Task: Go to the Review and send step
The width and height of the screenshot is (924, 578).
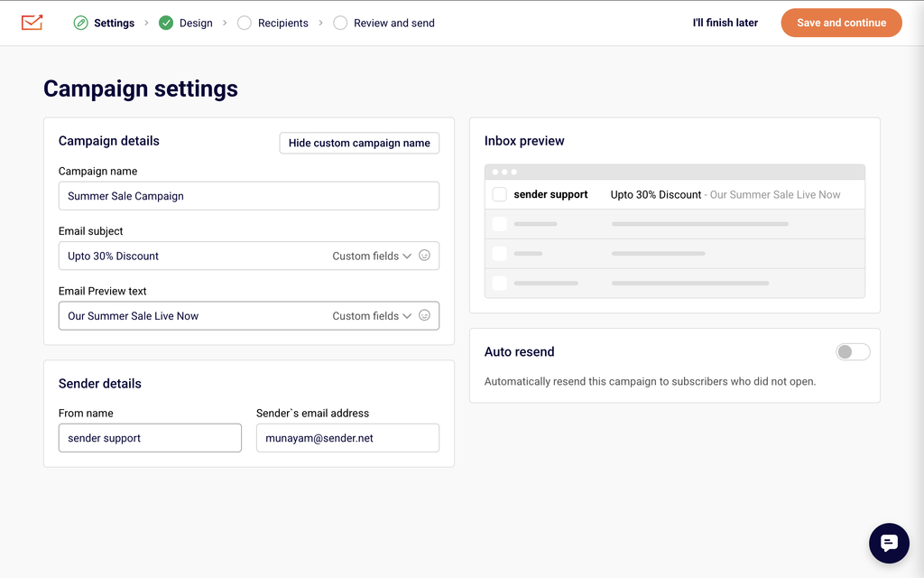Action: pos(393,23)
